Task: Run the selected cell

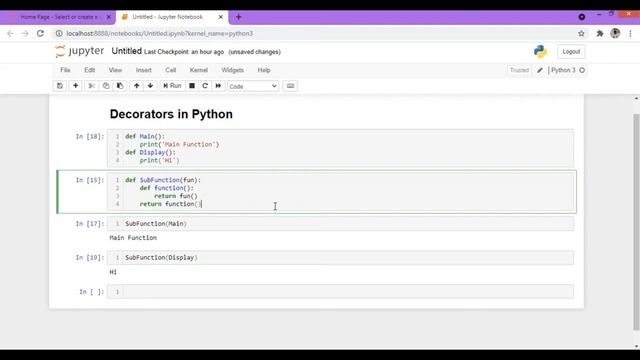Action: pyautogui.click(x=172, y=86)
